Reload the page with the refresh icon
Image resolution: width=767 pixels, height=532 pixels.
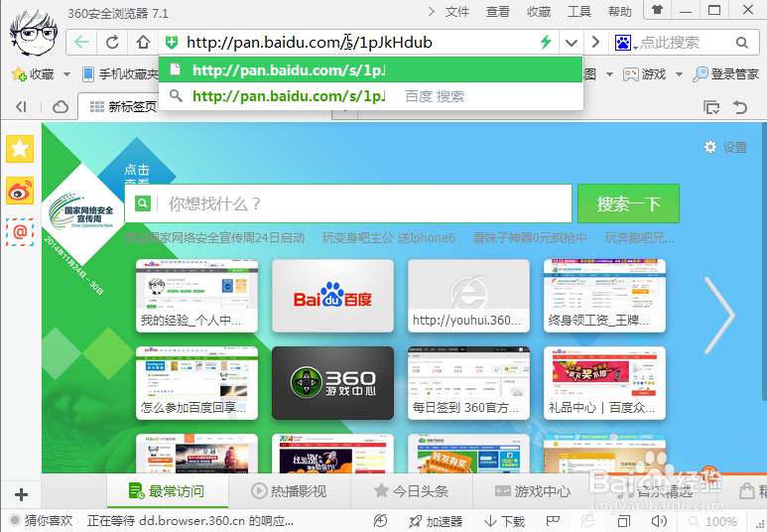pyautogui.click(x=112, y=43)
